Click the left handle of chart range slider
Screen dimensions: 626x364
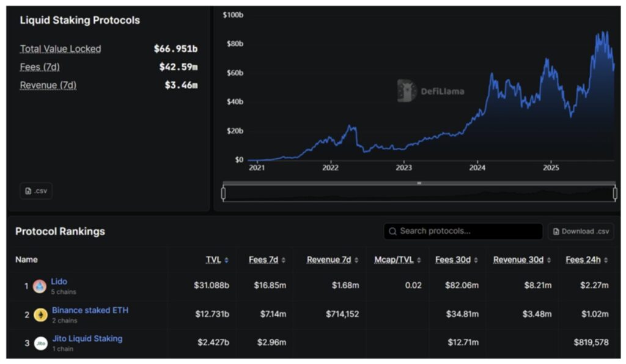coord(223,194)
